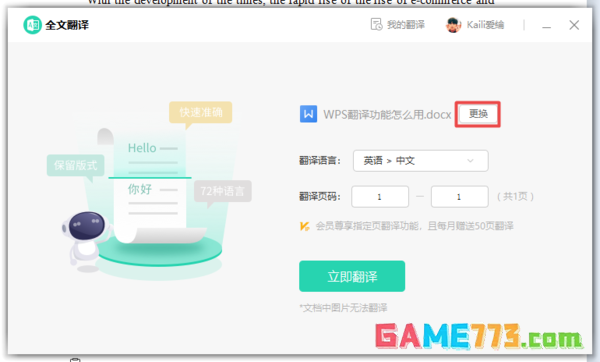Viewport: 600px width, 362px height.
Task: Open 我的翻译 history
Action: [398, 25]
